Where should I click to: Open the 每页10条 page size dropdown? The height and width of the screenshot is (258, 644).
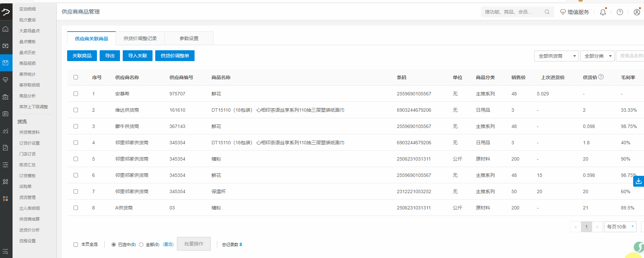(x=620, y=227)
